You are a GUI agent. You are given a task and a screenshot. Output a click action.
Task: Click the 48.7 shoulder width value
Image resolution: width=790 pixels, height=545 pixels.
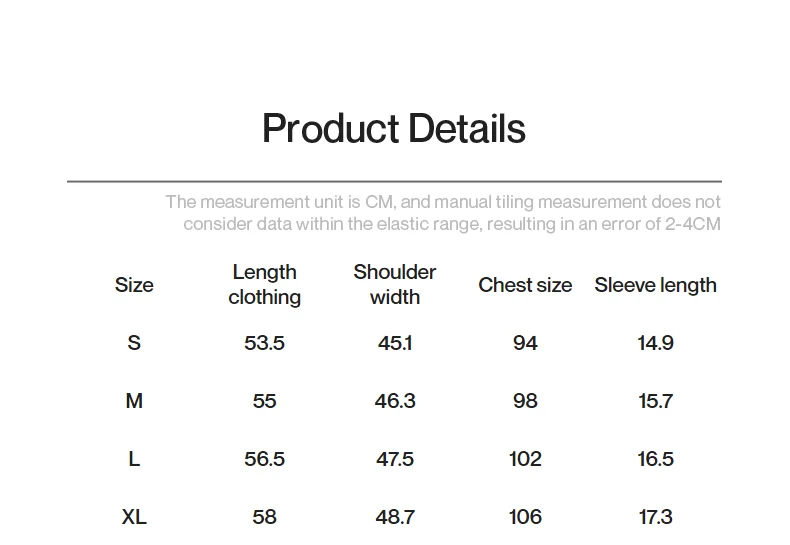tap(395, 517)
